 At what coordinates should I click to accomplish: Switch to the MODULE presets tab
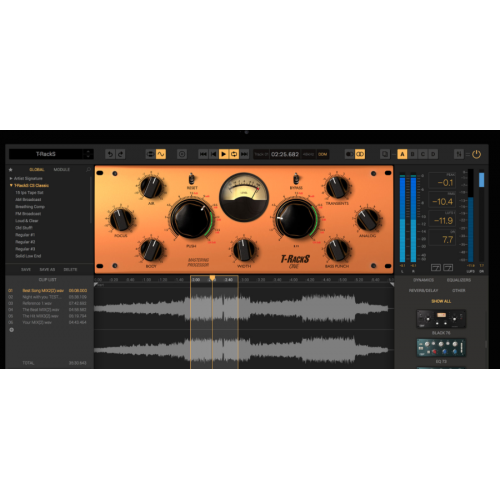[62, 170]
